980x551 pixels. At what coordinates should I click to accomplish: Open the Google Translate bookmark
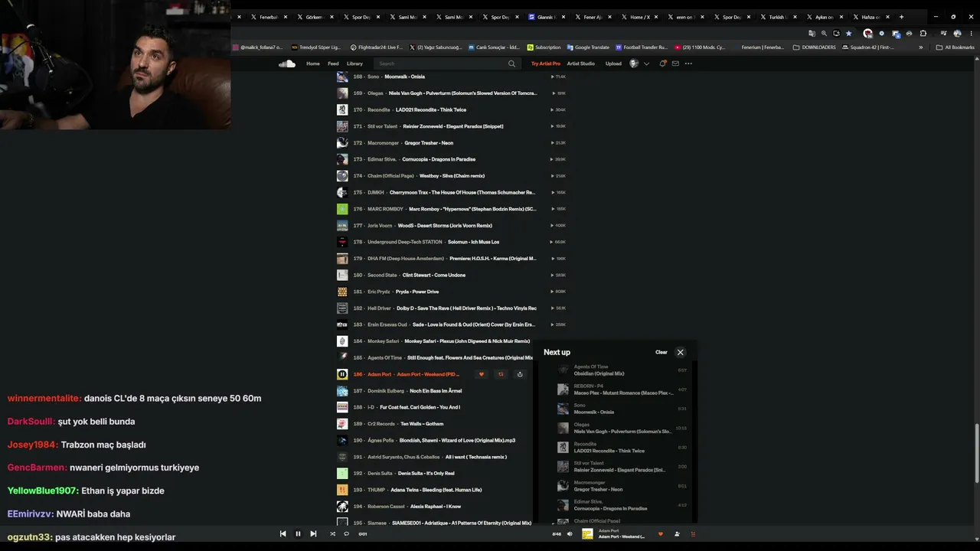tap(588, 47)
